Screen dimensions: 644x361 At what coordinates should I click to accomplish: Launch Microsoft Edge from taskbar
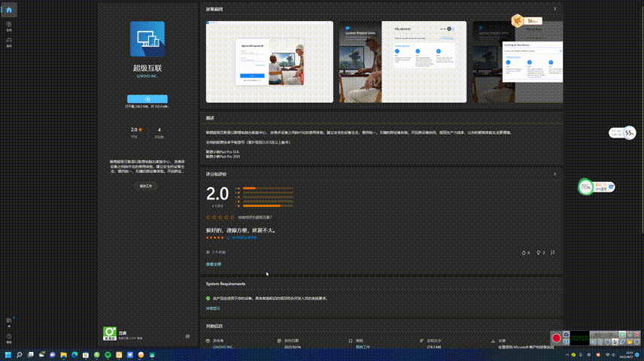pyautogui.click(x=74, y=355)
